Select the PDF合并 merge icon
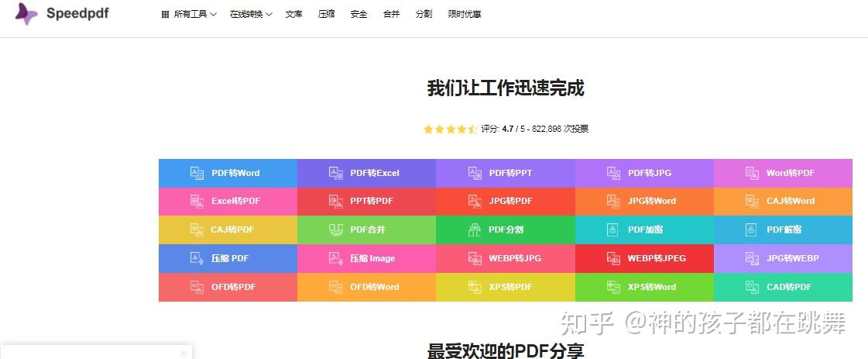Viewport: 868px width, 359px height. pyautogui.click(x=335, y=230)
